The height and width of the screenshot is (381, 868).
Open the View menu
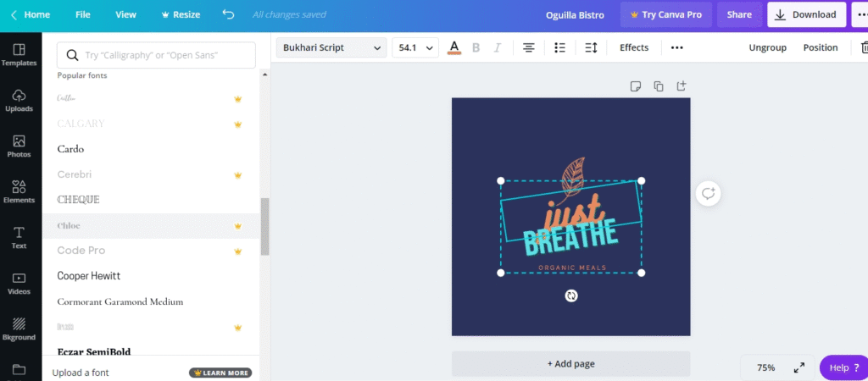tap(125, 14)
